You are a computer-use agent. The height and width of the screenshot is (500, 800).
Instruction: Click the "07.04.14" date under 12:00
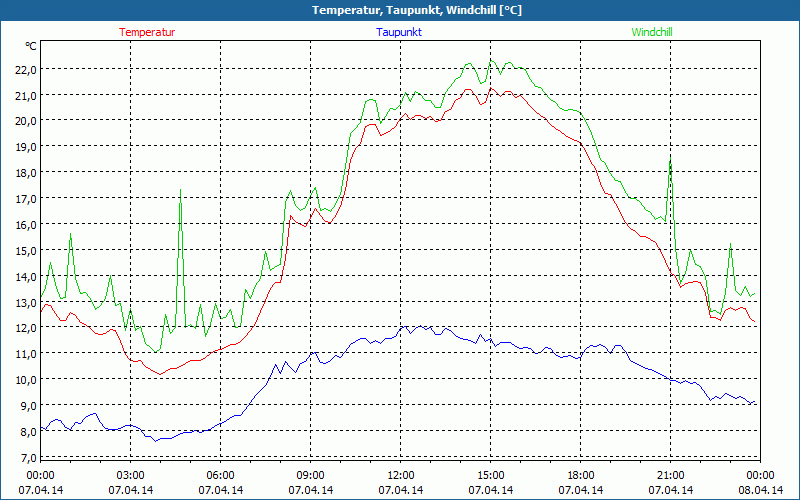coord(401,490)
